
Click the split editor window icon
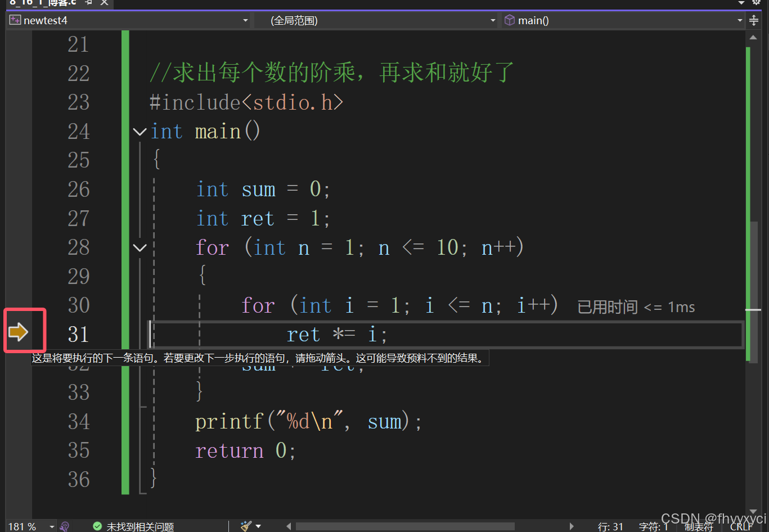pyautogui.click(x=754, y=21)
